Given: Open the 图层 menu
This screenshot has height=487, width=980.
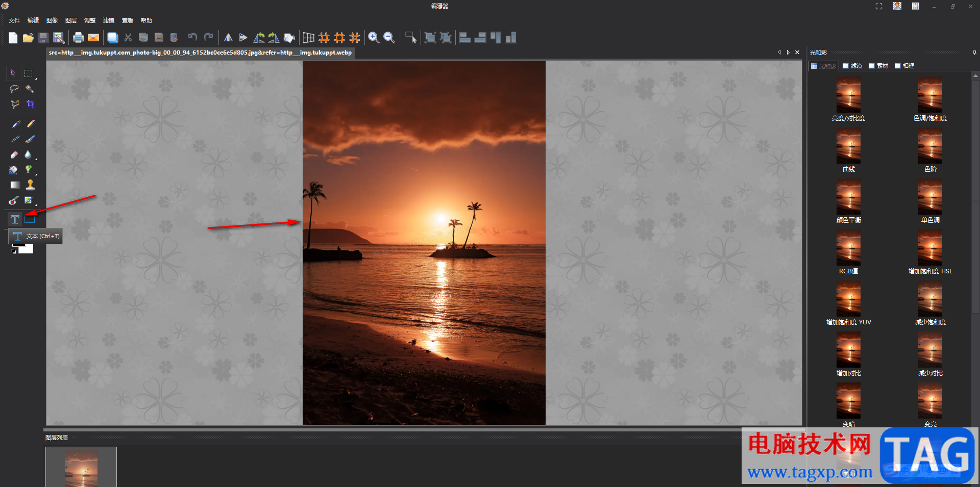Looking at the screenshot, I should point(71,20).
